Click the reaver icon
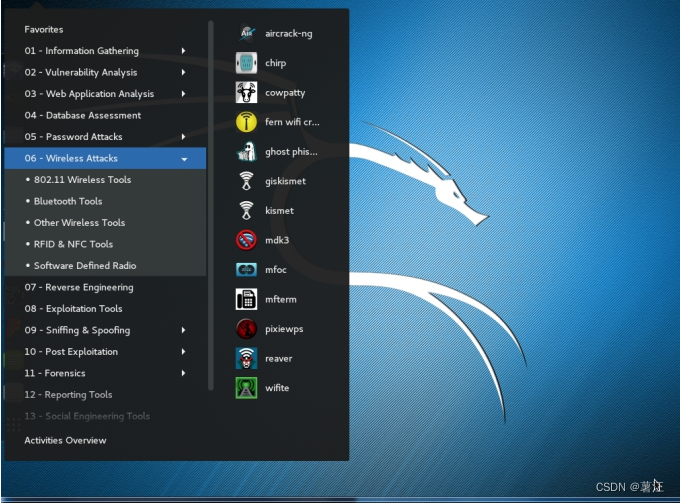 coord(246,358)
